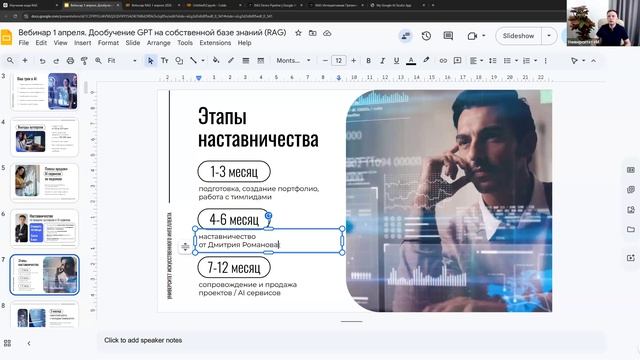640x360 pixels.
Task: Open the editing mode pen dropdown
Action: [x=578, y=60]
